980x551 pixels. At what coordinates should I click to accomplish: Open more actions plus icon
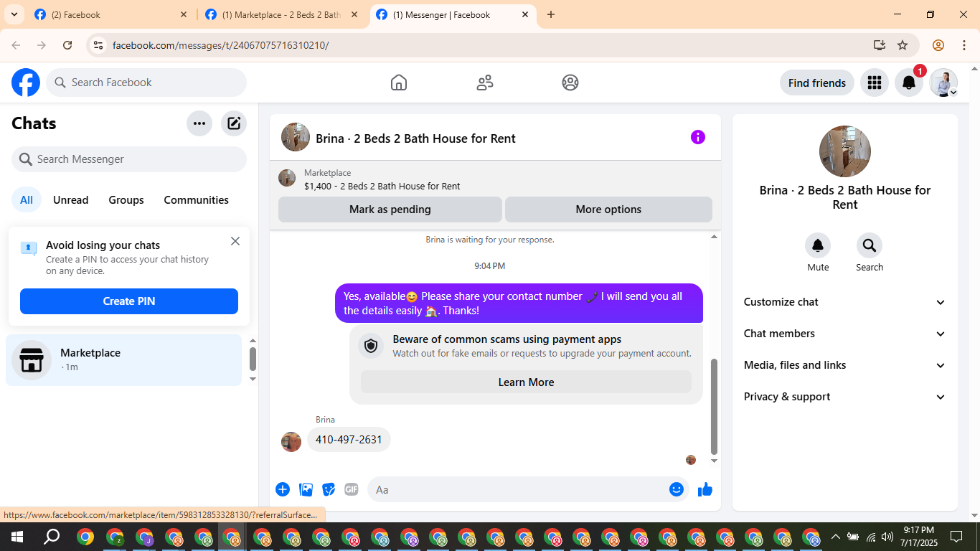pos(283,489)
